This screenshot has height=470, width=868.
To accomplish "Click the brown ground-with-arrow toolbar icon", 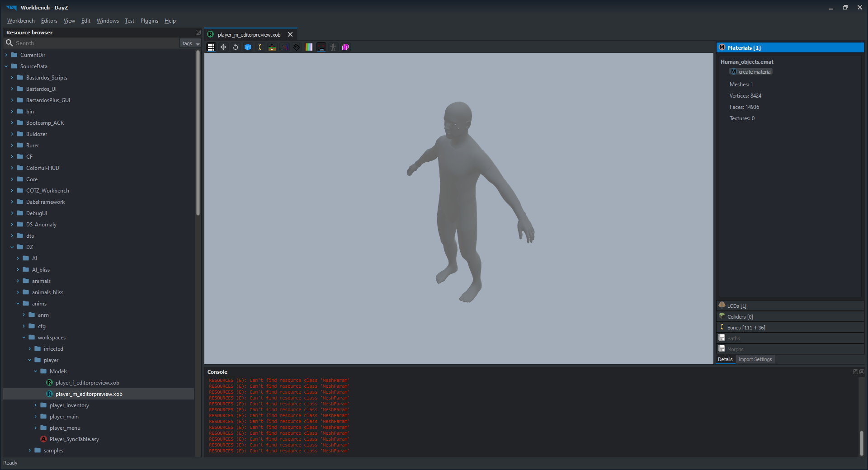I will point(272,47).
